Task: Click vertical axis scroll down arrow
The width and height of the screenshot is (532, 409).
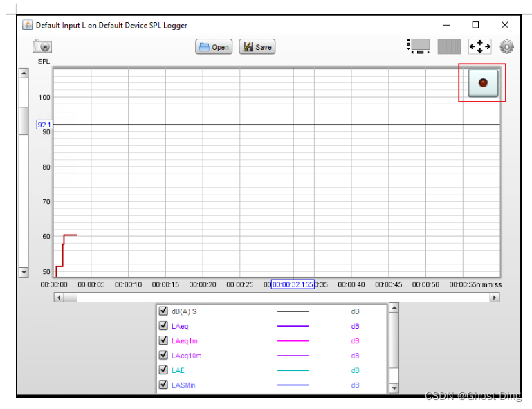Action: [x=24, y=272]
